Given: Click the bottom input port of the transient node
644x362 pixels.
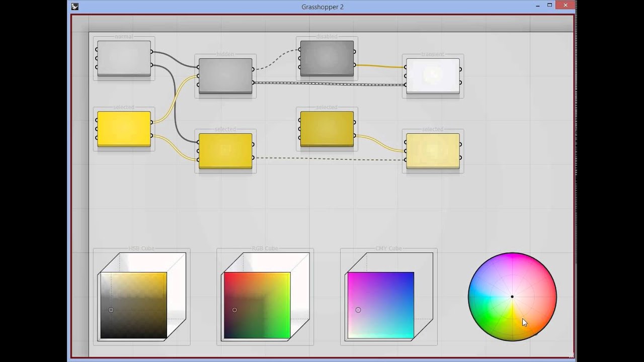Looking at the screenshot, I should 406,85.
